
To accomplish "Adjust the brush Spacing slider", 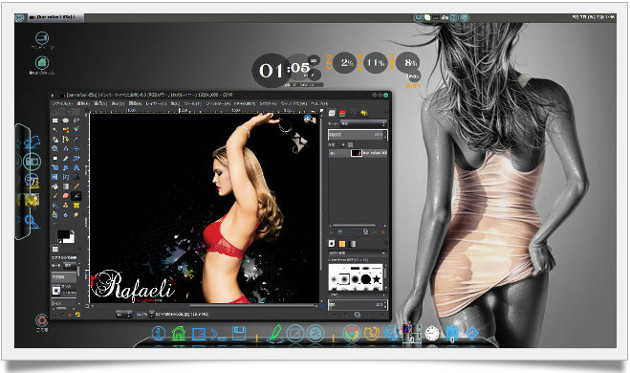I will pyautogui.click(x=358, y=305).
